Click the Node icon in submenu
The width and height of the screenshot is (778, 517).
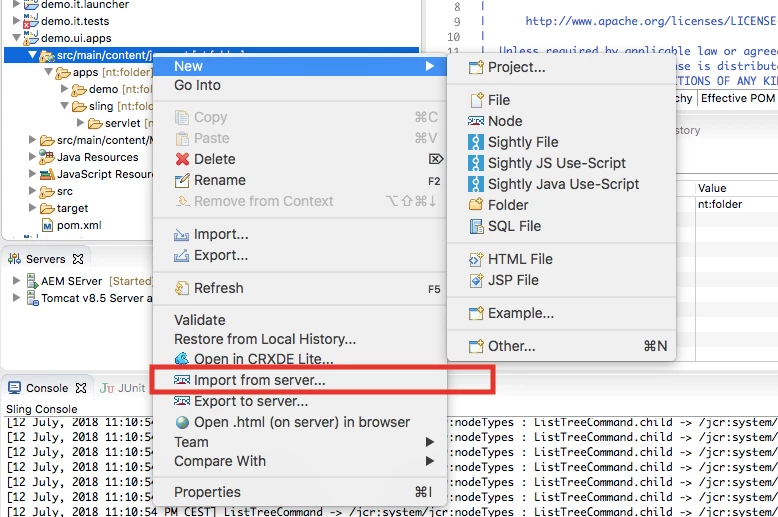[x=476, y=121]
